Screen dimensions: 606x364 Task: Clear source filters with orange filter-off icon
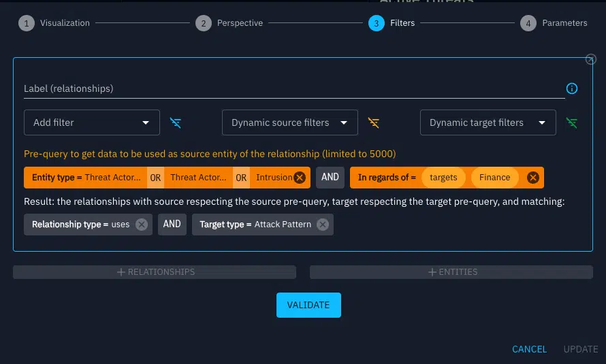373,122
